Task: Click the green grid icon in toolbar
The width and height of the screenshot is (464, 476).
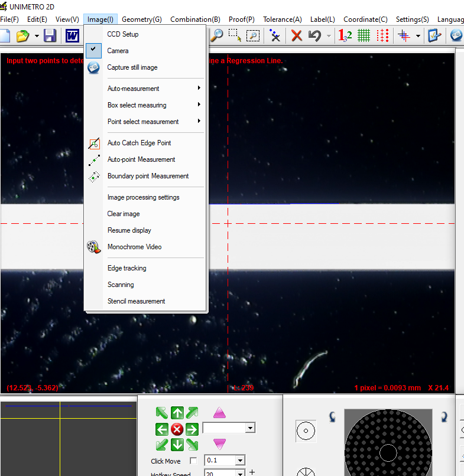Action: (x=364, y=35)
